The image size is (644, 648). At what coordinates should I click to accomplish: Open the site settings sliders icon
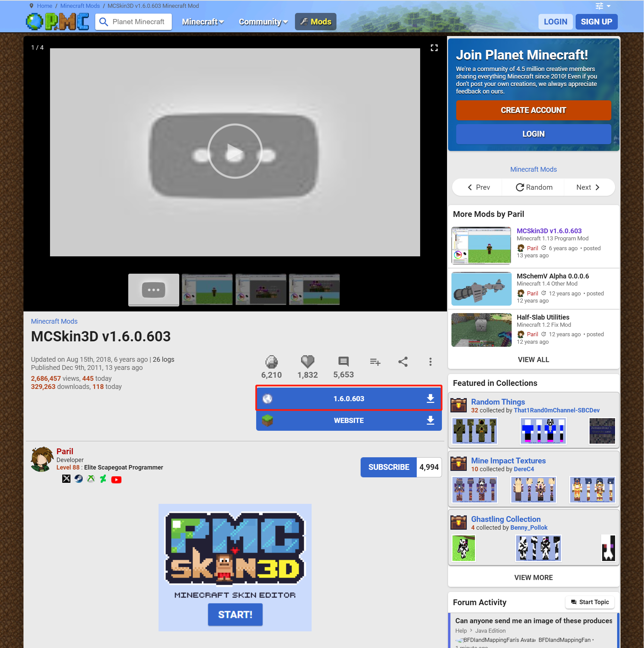(x=599, y=6)
